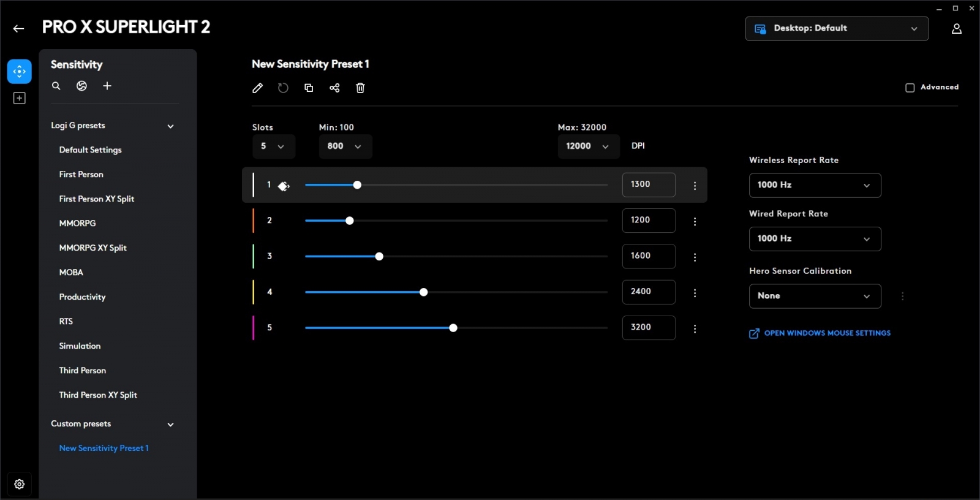Viewport: 980px width, 500px height.
Task: Click the reset preset icon
Action: point(283,88)
